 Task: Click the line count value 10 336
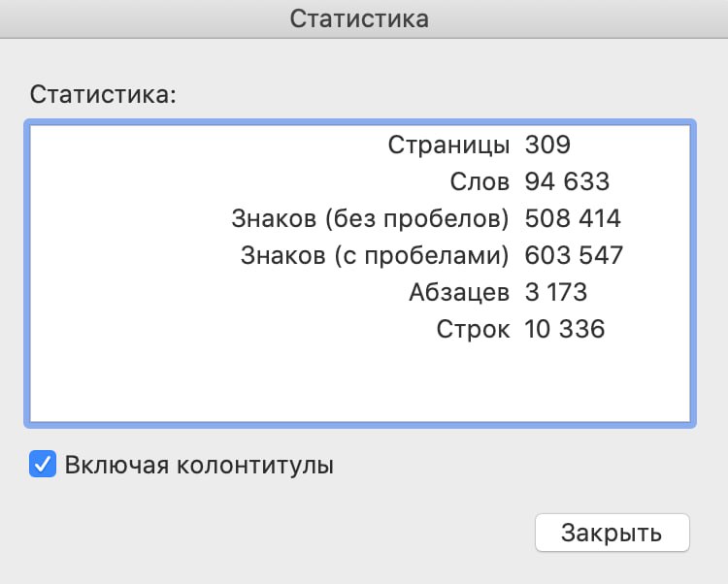point(565,329)
